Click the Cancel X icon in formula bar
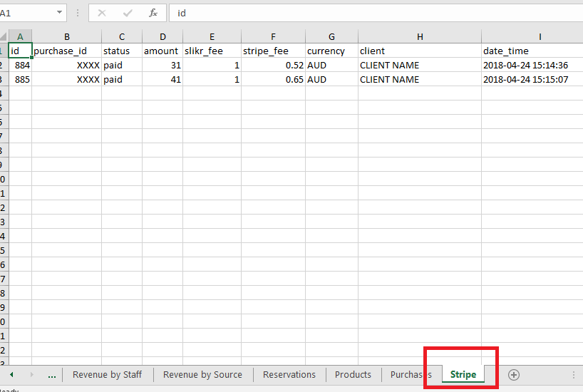The width and height of the screenshot is (583, 392). pyautogui.click(x=102, y=13)
